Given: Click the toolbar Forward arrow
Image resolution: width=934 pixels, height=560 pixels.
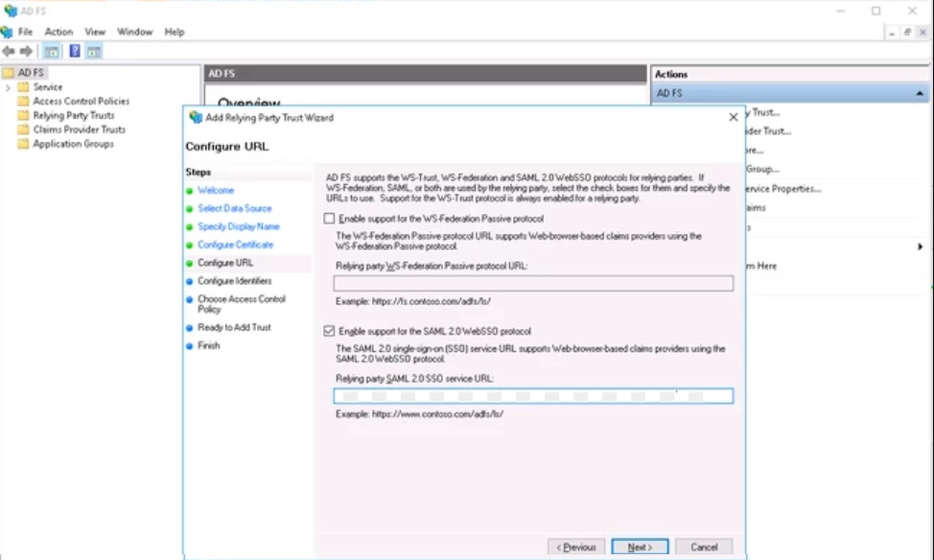Looking at the screenshot, I should click(x=26, y=51).
